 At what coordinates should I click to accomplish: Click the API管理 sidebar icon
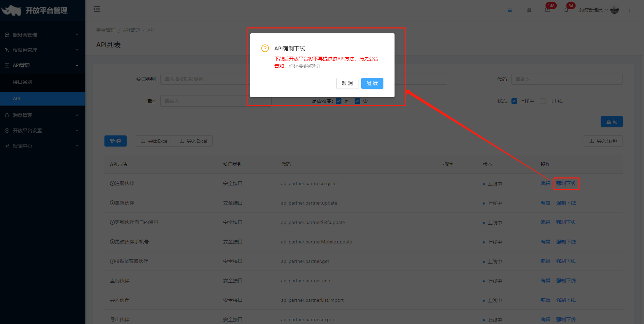pos(7,65)
